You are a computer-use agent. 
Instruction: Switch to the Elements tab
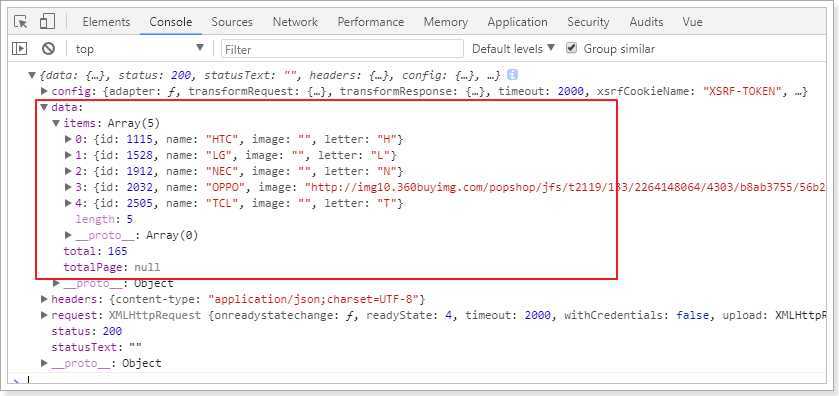pos(106,22)
